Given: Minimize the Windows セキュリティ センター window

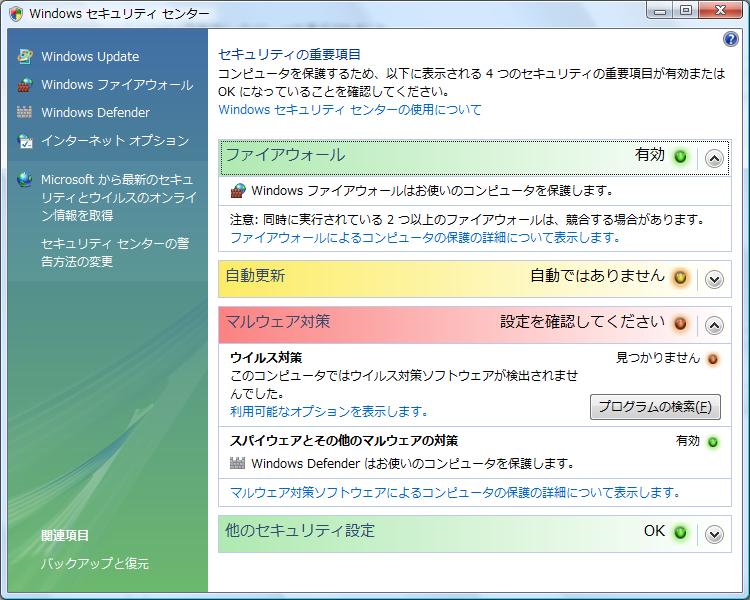Looking at the screenshot, I should click(661, 11).
